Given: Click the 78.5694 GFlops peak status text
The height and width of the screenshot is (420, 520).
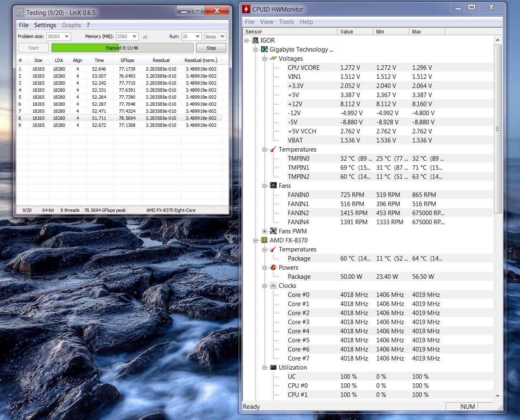Looking at the screenshot, I should [105, 210].
